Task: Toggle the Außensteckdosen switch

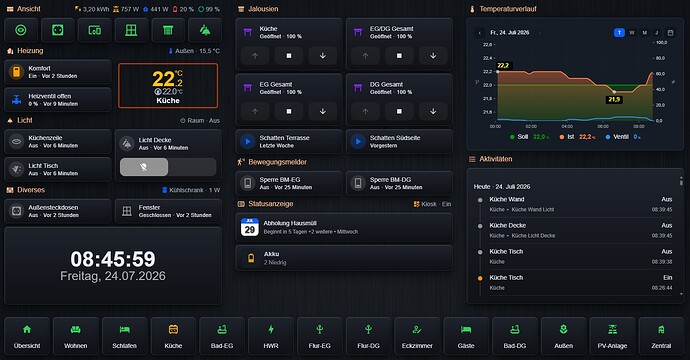Action: click(58, 211)
